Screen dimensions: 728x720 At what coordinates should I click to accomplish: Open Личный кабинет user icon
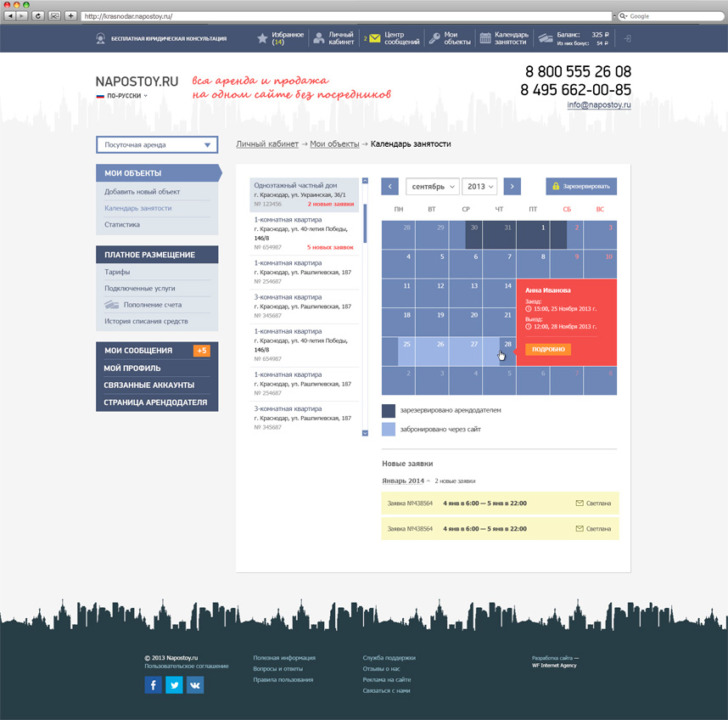tap(319, 38)
